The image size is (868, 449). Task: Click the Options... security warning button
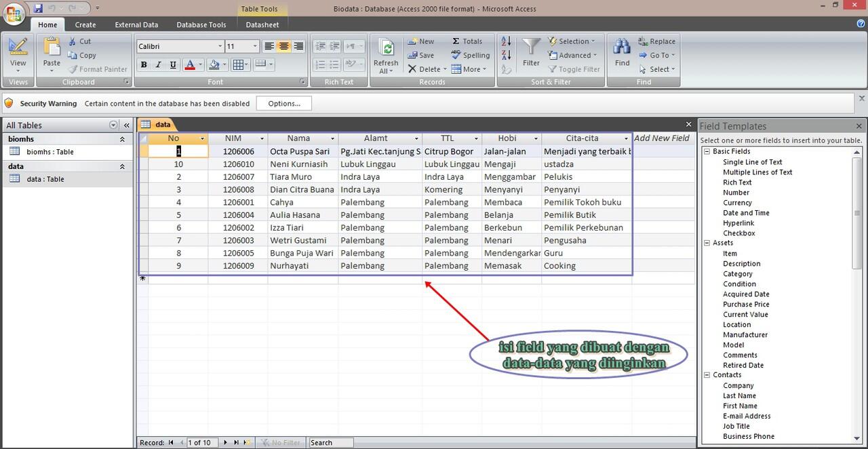tap(284, 104)
